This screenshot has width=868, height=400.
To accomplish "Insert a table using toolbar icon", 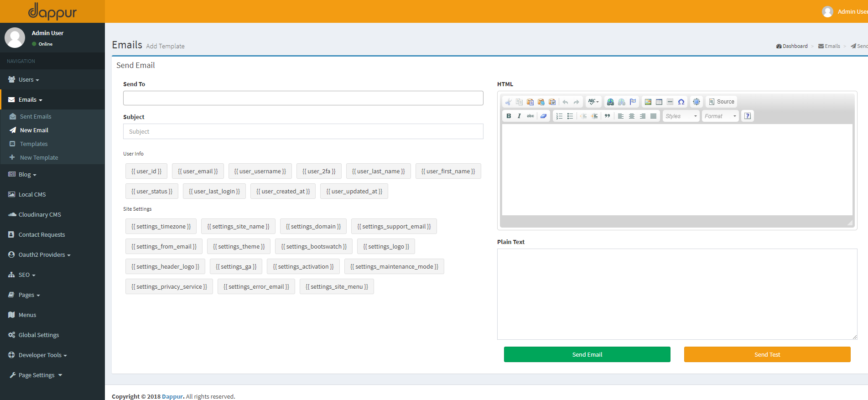I will coord(659,102).
